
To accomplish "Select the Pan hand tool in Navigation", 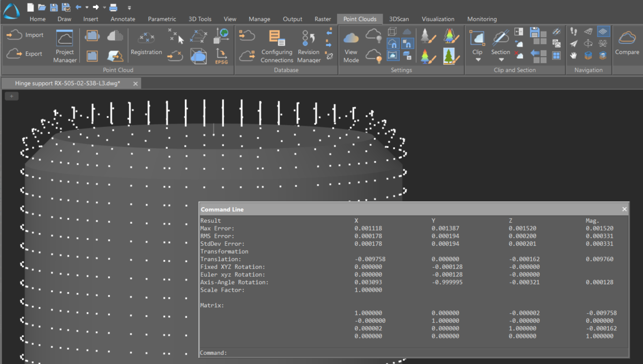I will pos(573,56).
